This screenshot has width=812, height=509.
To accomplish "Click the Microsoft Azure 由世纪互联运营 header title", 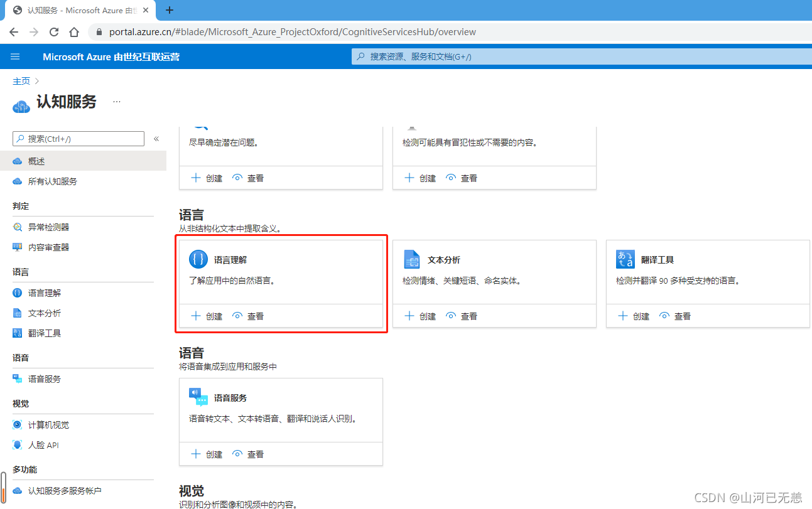I will pyautogui.click(x=111, y=57).
